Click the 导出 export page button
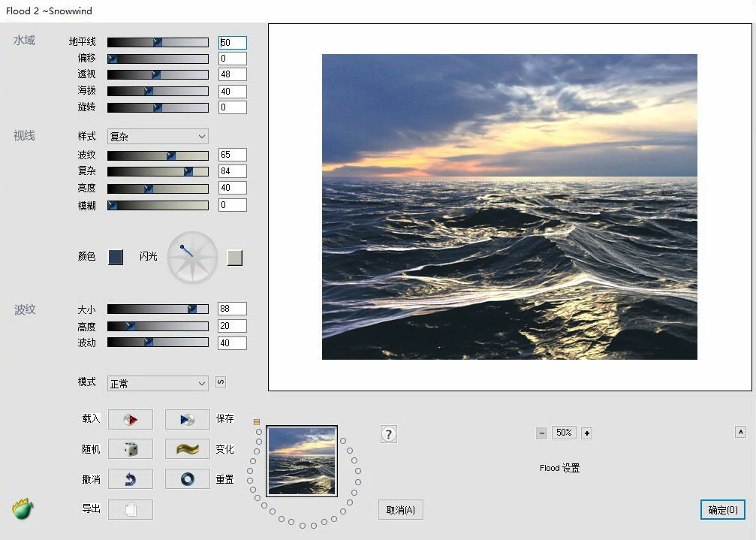 click(x=130, y=510)
